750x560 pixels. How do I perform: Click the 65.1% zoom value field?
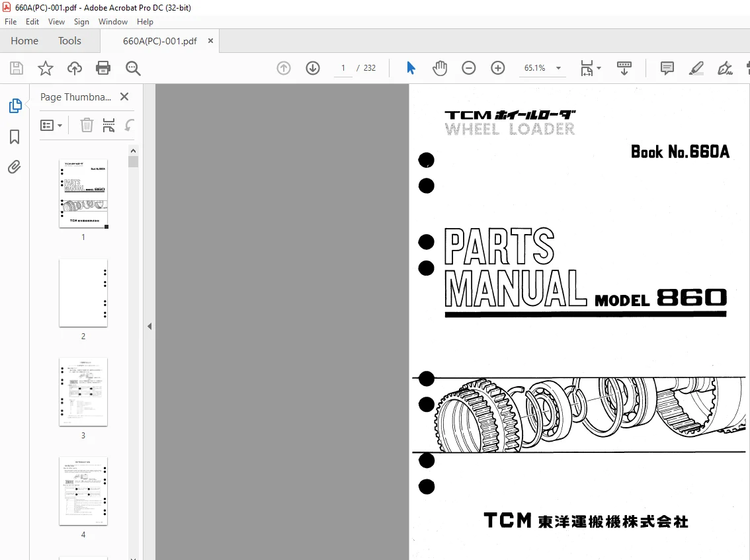click(535, 68)
